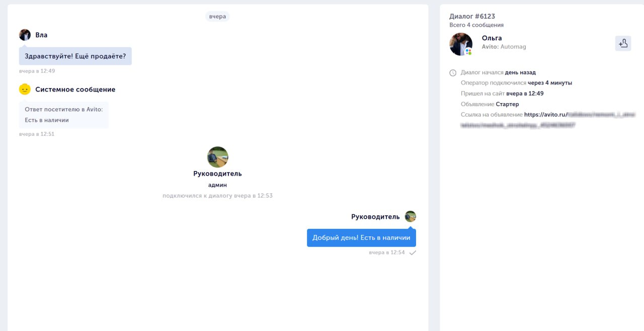Click the system message text 'Ответ посетителю в Avito:'

(x=64, y=109)
